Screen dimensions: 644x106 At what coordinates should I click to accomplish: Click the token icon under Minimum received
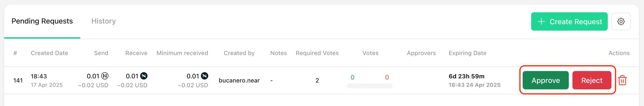pos(205,76)
